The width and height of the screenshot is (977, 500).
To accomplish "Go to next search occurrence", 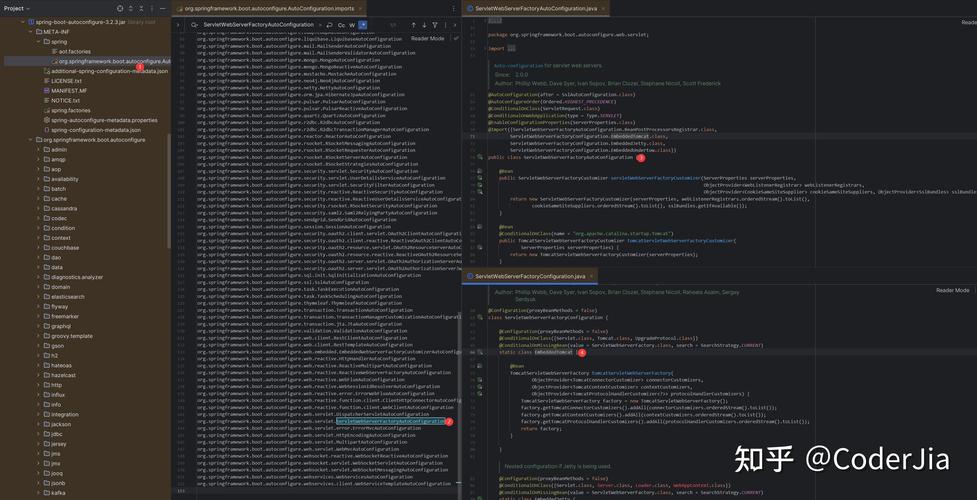I will coord(424,25).
